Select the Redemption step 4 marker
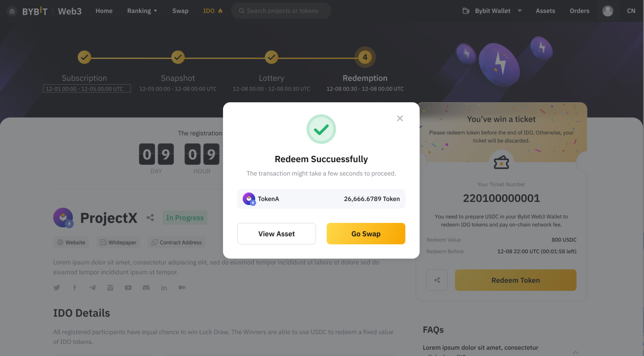The image size is (644, 356). pos(365,57)
